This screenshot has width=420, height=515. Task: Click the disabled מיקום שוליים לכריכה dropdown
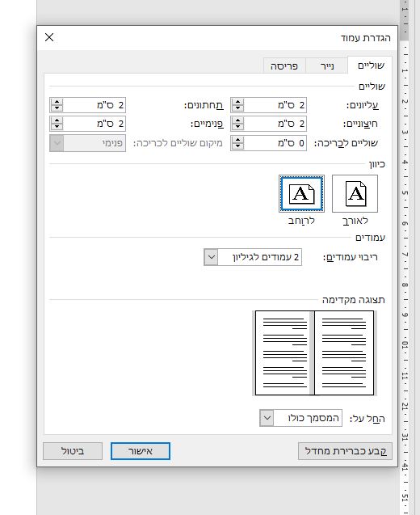pyautogui.click(x=87, y=143)
